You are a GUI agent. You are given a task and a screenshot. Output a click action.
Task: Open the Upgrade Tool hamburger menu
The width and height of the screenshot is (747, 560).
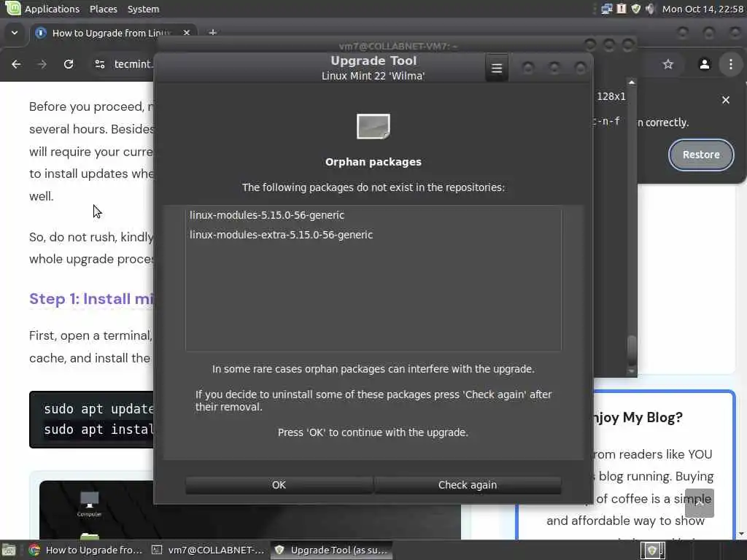(x=496, y=68)
